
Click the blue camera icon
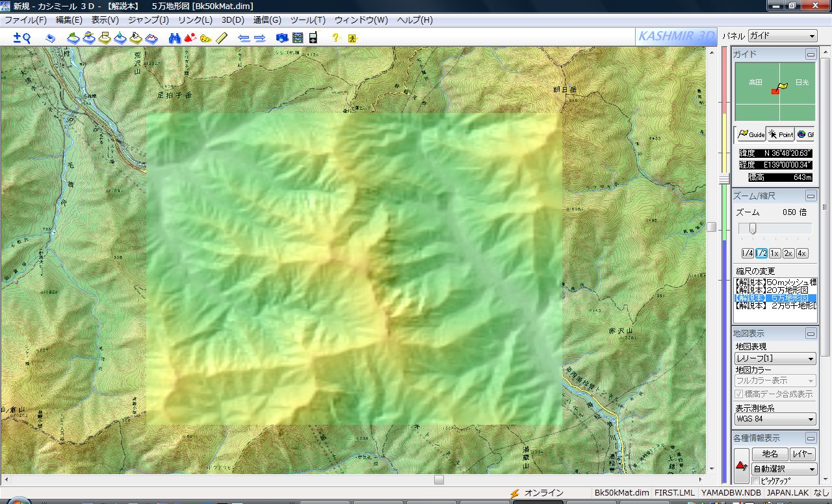[x=282, y=38]
